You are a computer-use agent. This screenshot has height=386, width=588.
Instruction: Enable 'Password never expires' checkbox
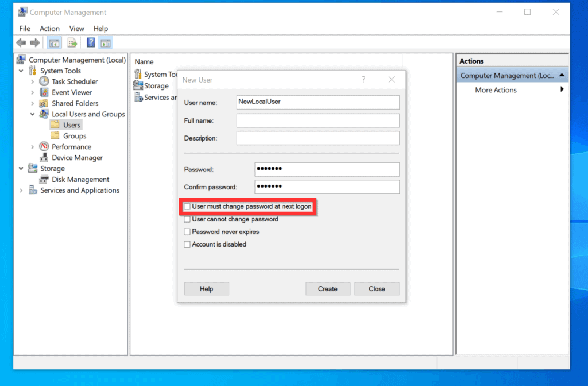(187, 232)
